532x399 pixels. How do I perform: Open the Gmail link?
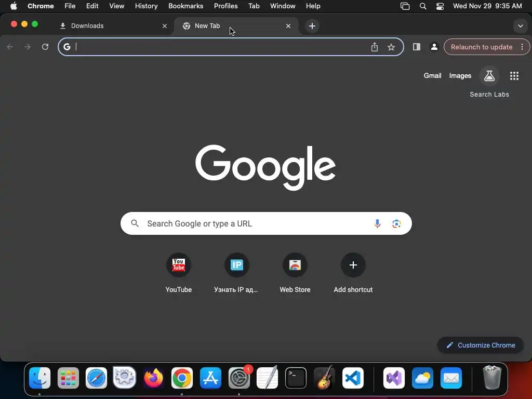[432, 76]
